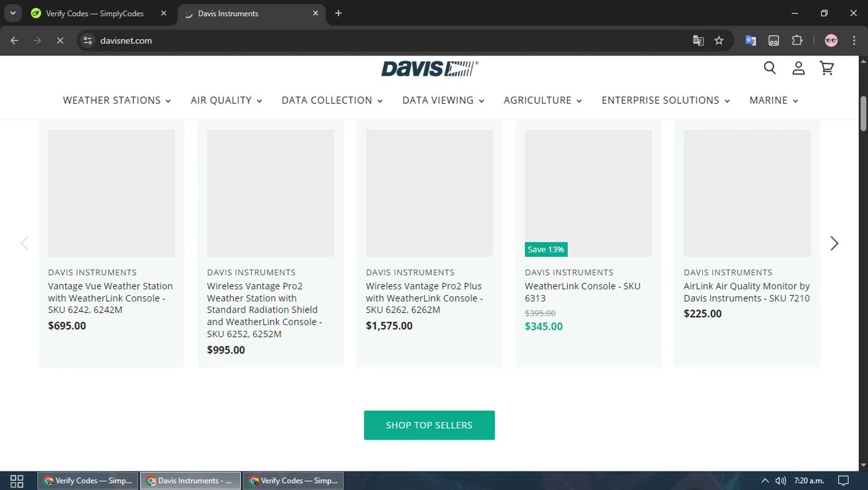Click the $995.00 price

tap(226, 350)
